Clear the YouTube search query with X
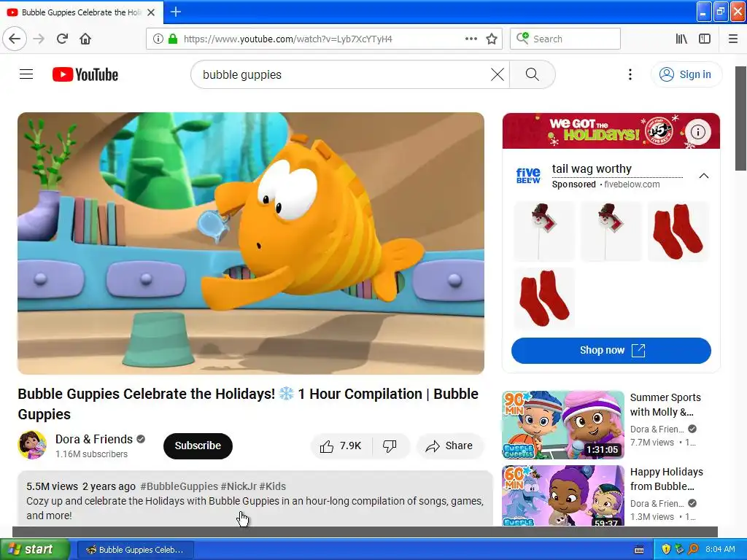This screenshot has width=747, height=560. [x=498, y=74]
